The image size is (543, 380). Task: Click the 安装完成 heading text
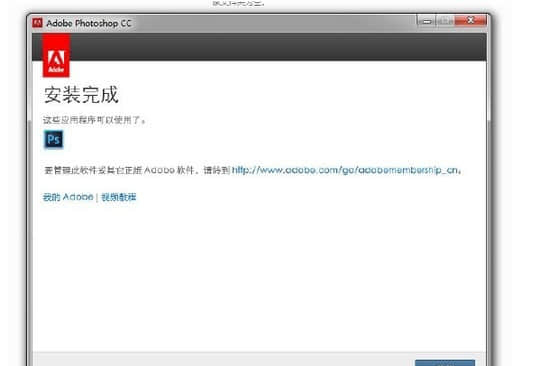pos(81,95)
